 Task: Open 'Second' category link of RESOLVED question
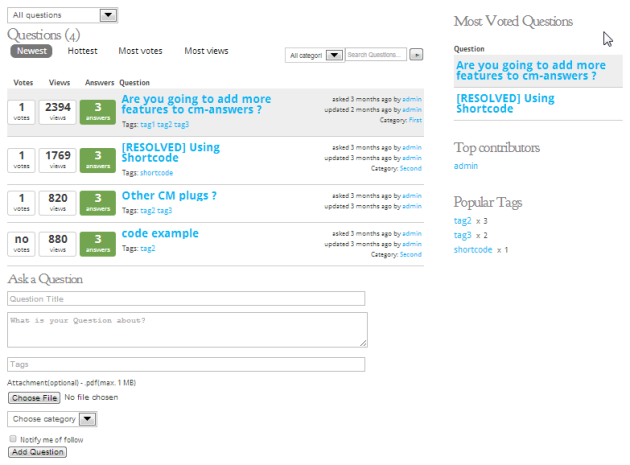point(411,168)
